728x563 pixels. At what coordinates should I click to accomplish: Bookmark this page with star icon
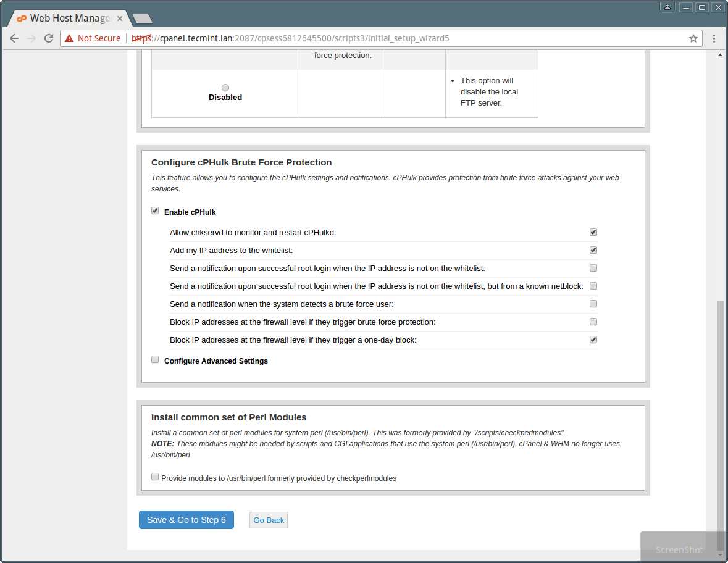click(x=693, y=38)
